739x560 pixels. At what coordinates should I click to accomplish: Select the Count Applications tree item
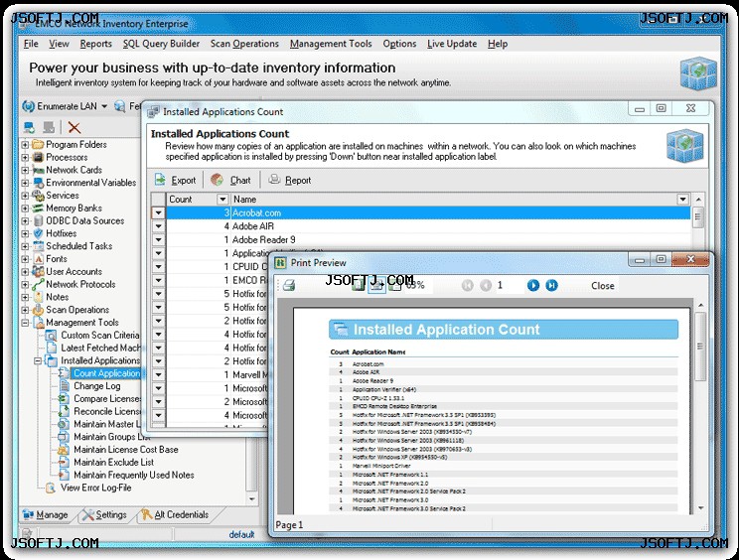107,373
